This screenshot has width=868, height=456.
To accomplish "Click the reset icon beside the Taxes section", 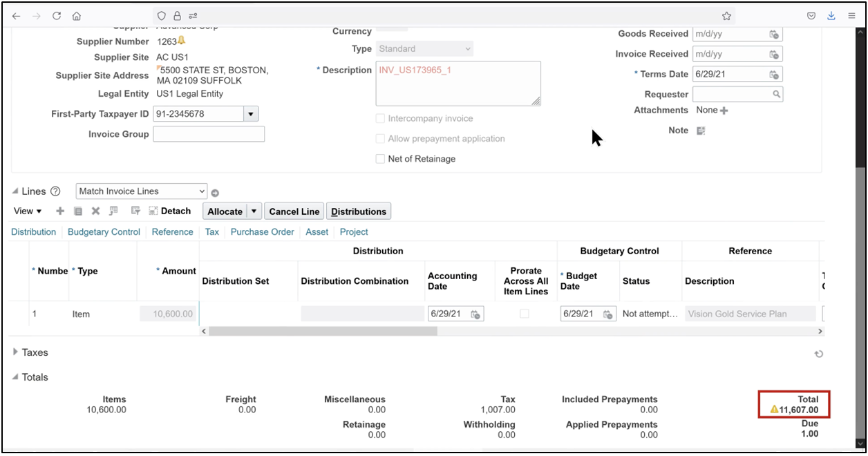I will point(818,353).
